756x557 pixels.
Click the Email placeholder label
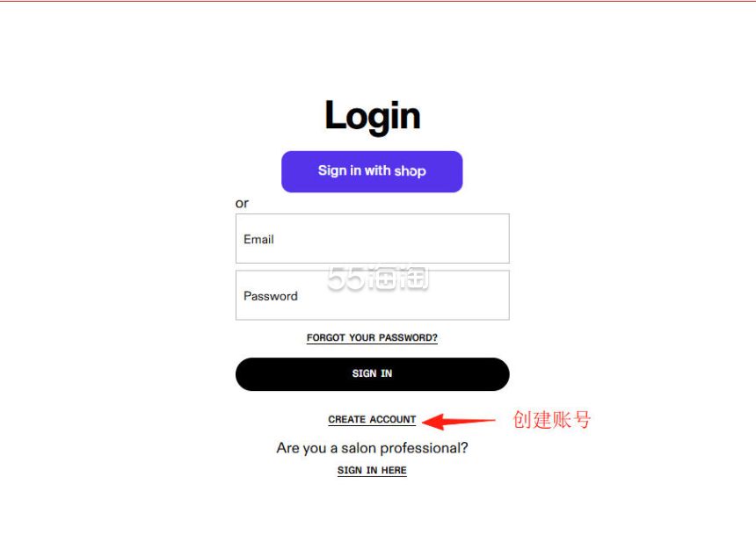click(x=258, y=240)
